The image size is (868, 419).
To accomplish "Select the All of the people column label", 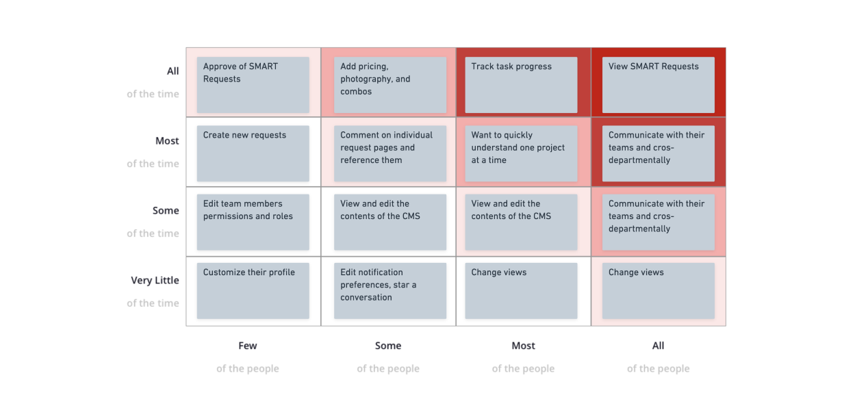I will tap(658, 346).
